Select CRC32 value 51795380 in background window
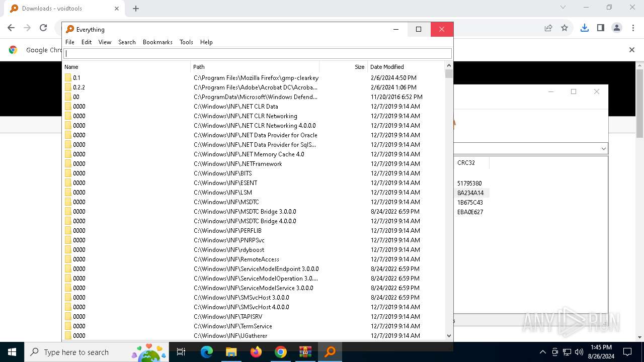The width and height of the screenshot is (644, 362). coord(469,184)
